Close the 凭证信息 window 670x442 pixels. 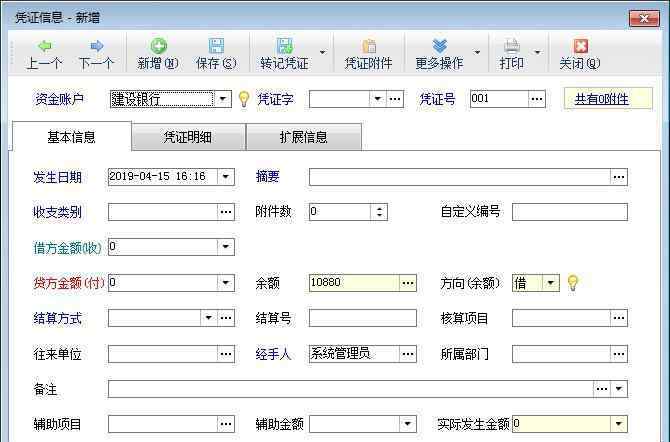(x=644, y=19)
